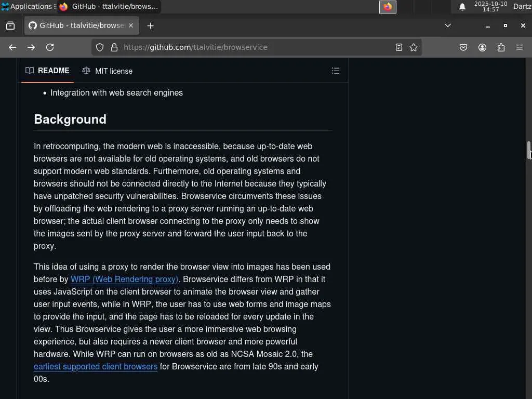532x399 pixels.
Task: Toggle reader view in address bar
Action: (x=399, y=47)
